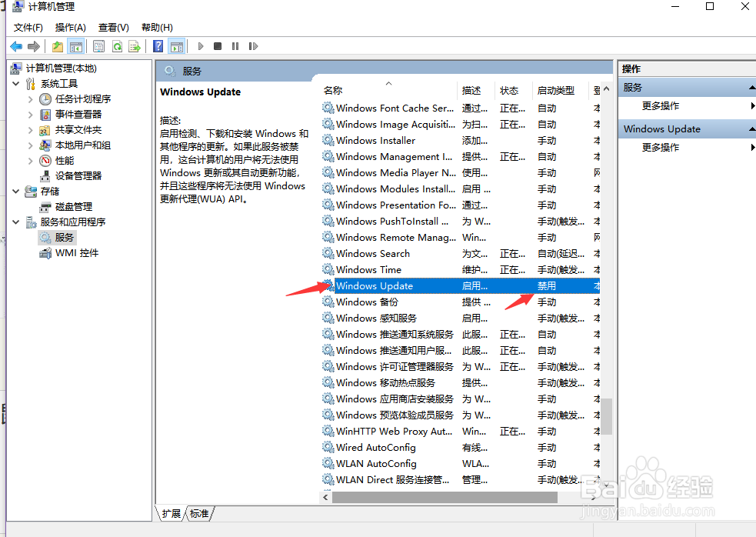This screenshot has height=537, width=756.
Task: Select the Windows Modules Installer row
Action: (x=461, y=188)
